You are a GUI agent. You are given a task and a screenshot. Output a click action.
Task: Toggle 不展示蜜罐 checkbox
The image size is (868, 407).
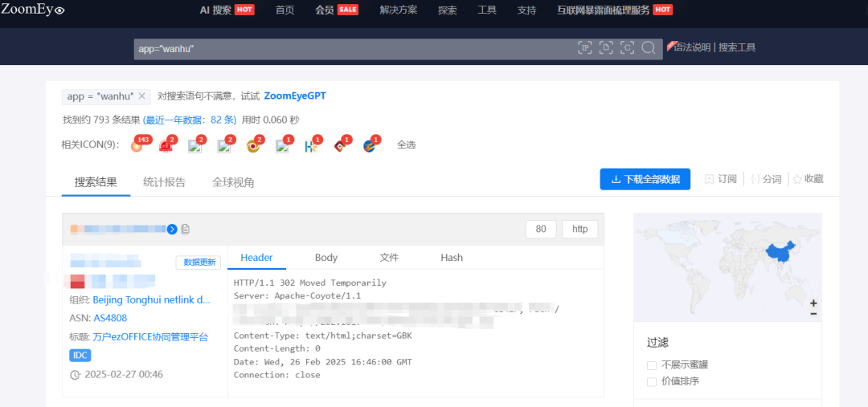[652, 365]
